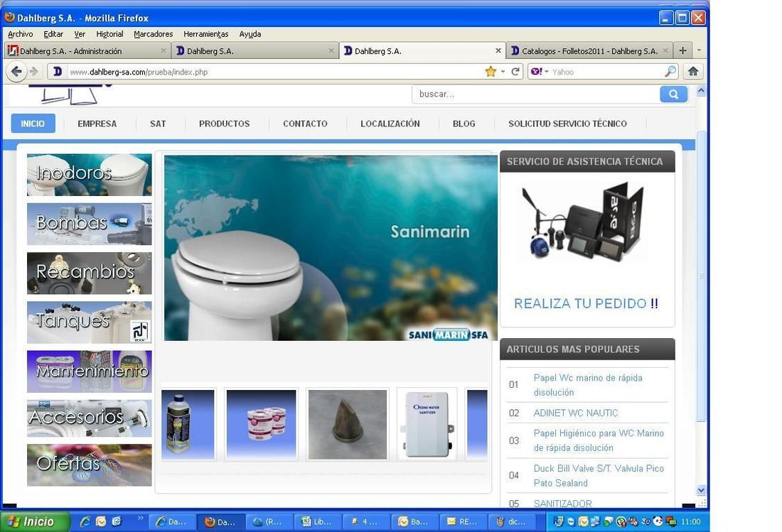Open the Editar menu
Screen dimensions: 782x532
coord(53,34)
